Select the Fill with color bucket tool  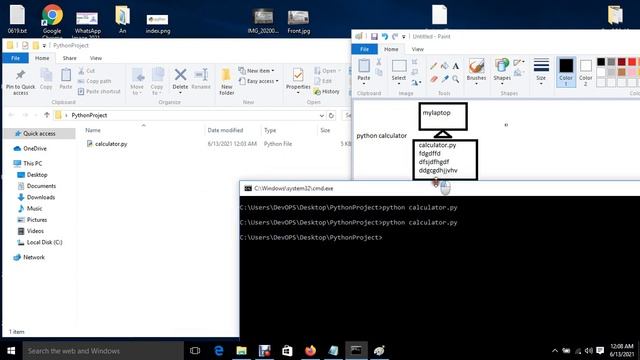click(x=444, y=66)
